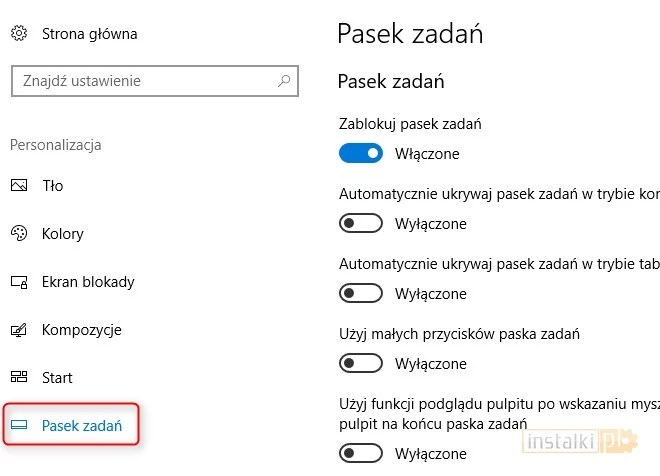Click the Kompozycje icon

click(19, 330)
